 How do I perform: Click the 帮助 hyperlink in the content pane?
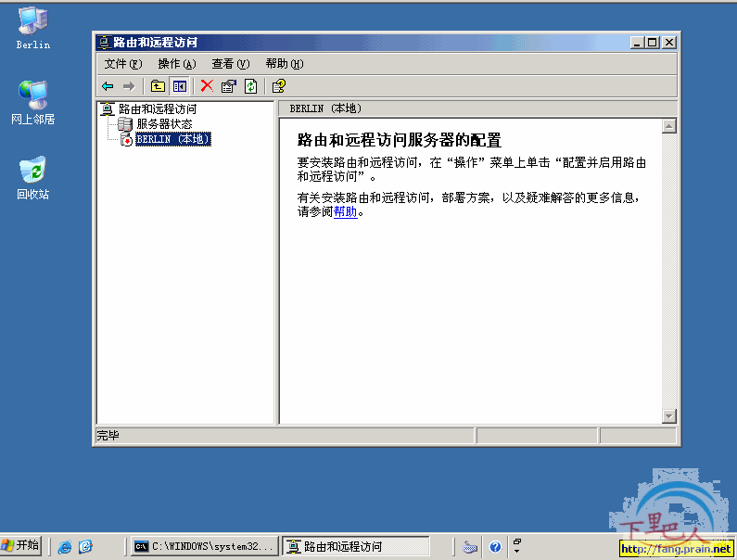345,211
